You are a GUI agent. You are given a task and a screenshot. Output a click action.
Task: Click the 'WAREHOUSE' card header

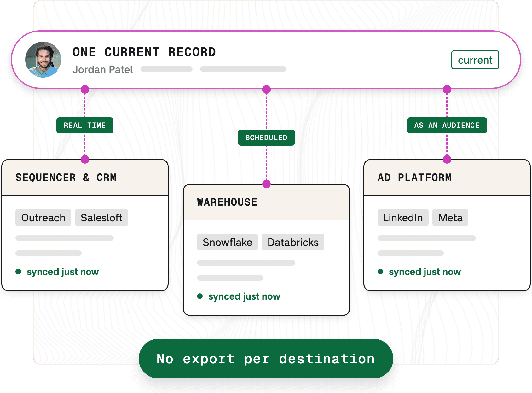(x=266, y=202)
